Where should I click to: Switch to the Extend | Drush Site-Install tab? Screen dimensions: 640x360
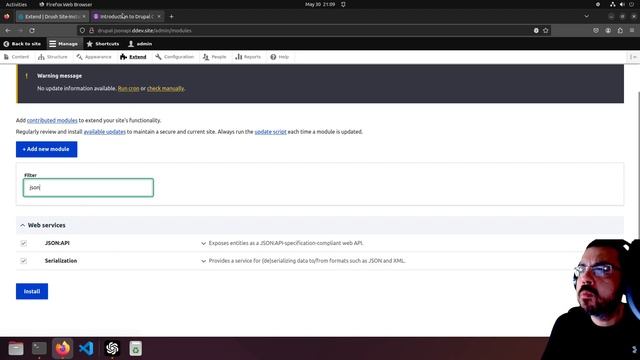(x=52, y=16)
